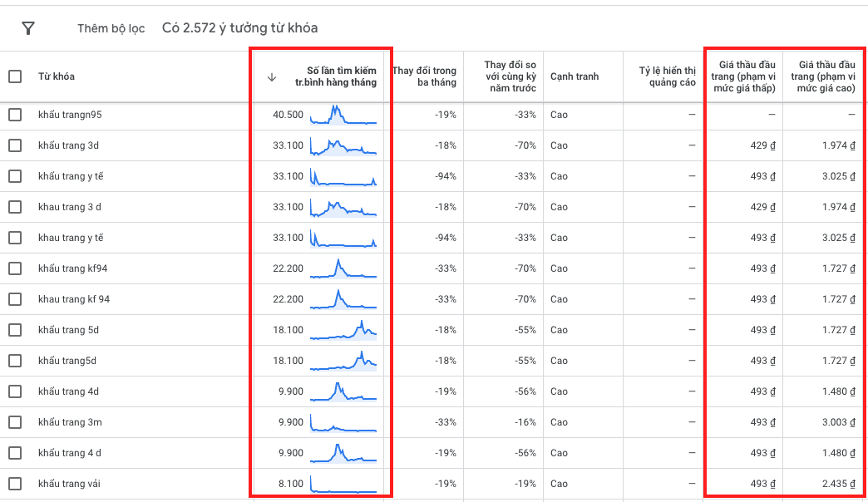Sort by Giá thầu đầu trang mức giá thấp
Image resolution: width=868 pixels, height=502 pixels.
pyautogui.click(x=743, y=76)
